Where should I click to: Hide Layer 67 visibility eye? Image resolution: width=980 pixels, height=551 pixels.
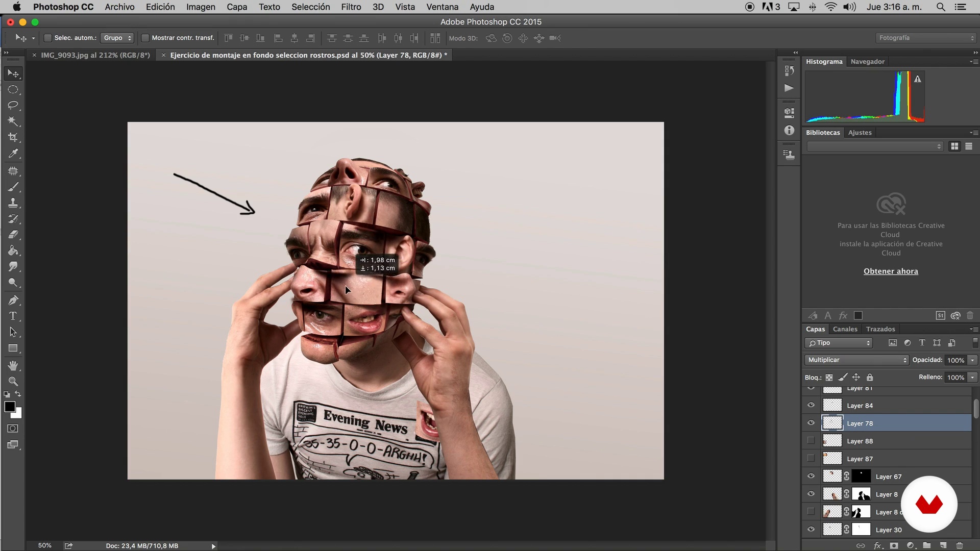tap(811, 476)
